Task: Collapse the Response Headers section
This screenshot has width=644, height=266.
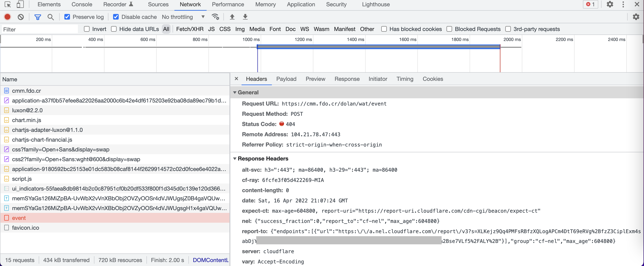Action: [235, 159]
